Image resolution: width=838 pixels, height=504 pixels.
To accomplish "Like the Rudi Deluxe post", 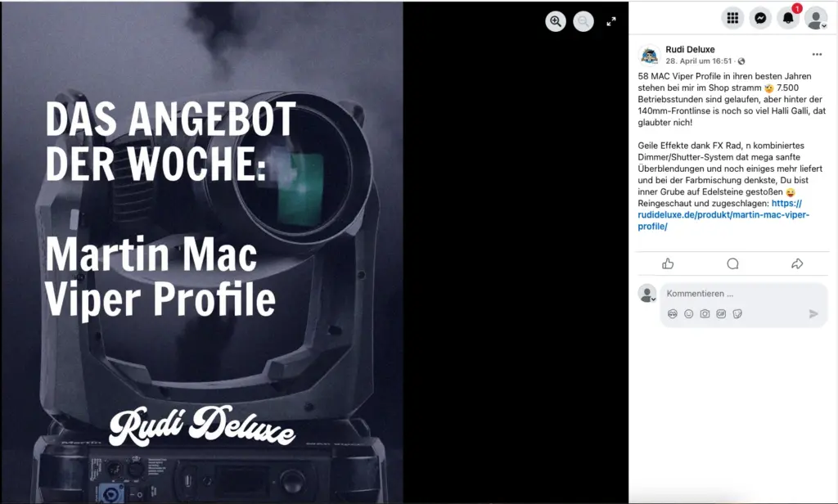I will 668,263.
